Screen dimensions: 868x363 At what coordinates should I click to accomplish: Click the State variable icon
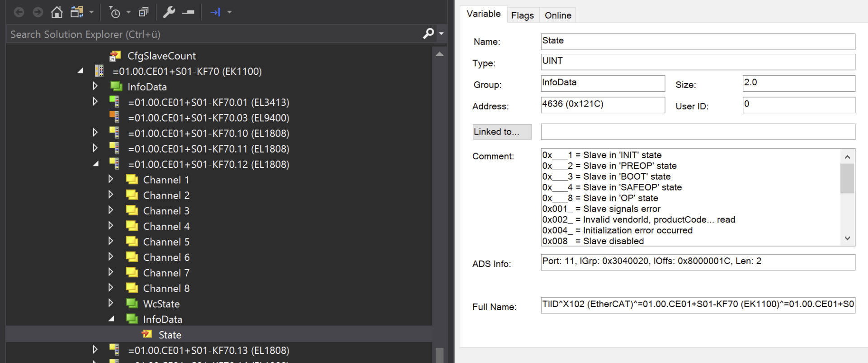point(147,334)
